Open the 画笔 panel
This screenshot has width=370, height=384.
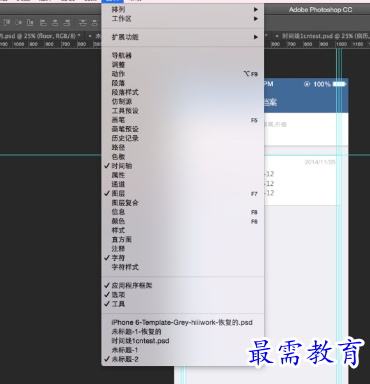tap(183, 120)
